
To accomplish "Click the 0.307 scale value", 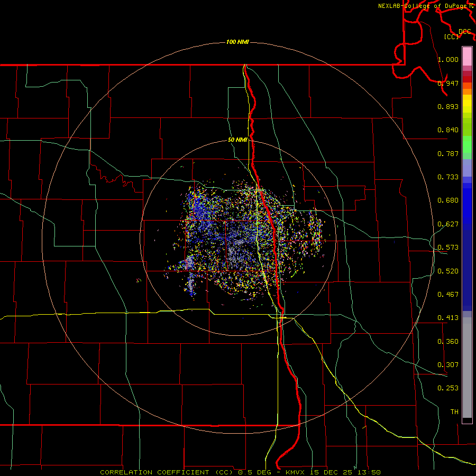I will pyautogui.click(x=448, y=365).
